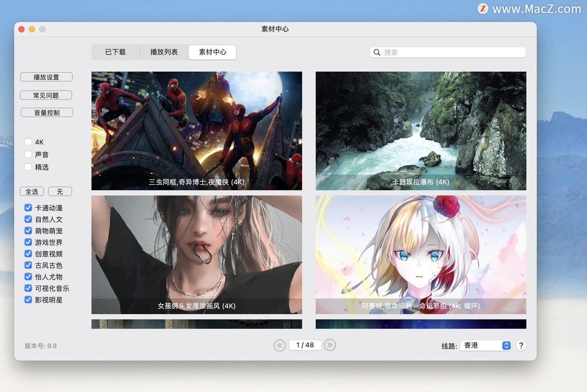
Task: Uncheck the 可视化音乐 category
Action: point(28,288)
